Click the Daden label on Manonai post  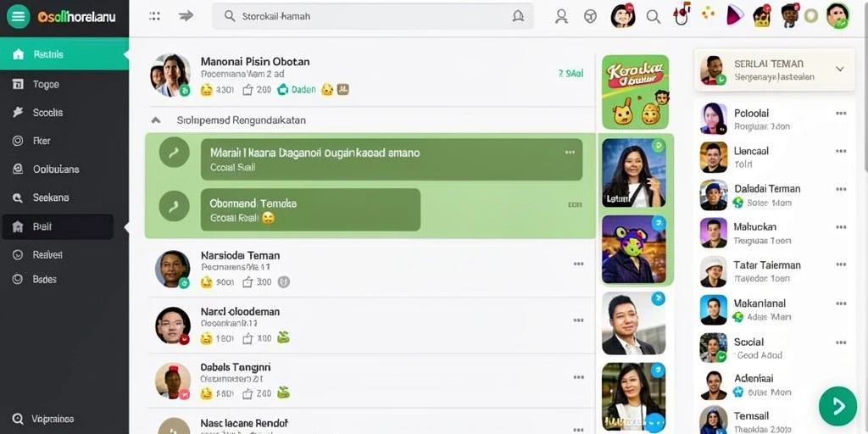pos(303,90)
